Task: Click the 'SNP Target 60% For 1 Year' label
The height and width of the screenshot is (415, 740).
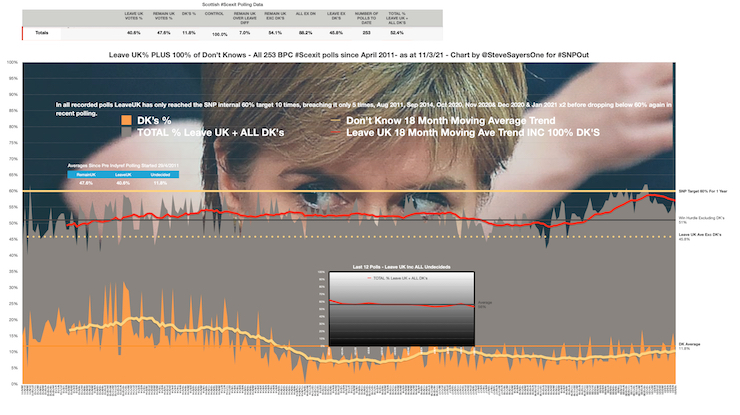Action: 701,190
